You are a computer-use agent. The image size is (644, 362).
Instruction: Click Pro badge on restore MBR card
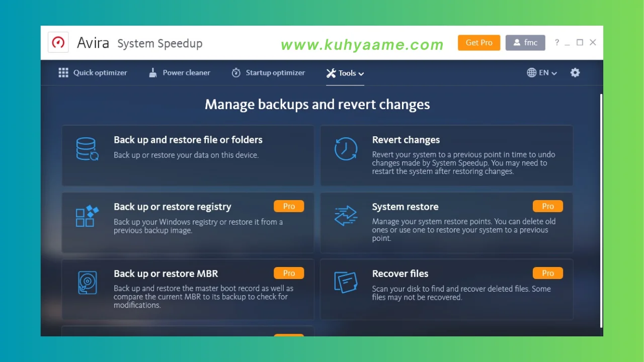[289, 273]
